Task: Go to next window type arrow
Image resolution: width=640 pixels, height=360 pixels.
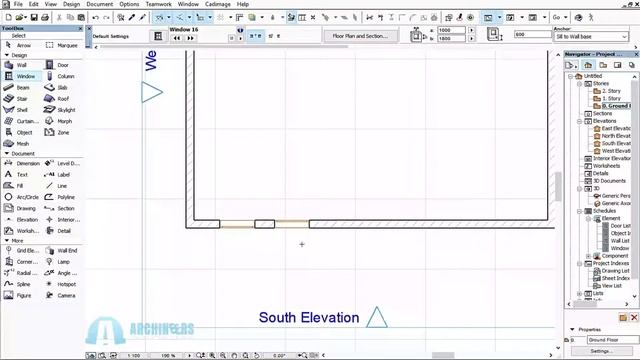Action: pos(190,38)
